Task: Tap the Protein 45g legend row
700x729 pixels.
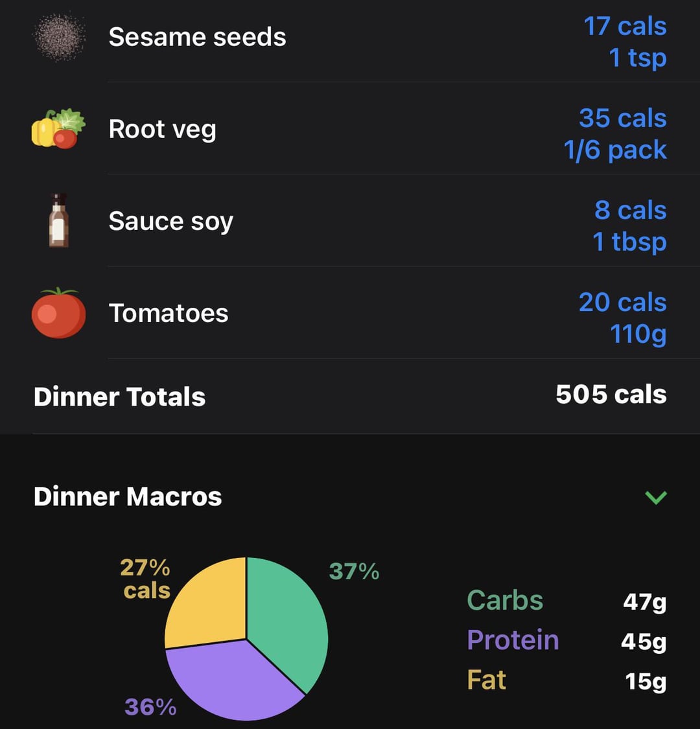Action: [566, 641]
